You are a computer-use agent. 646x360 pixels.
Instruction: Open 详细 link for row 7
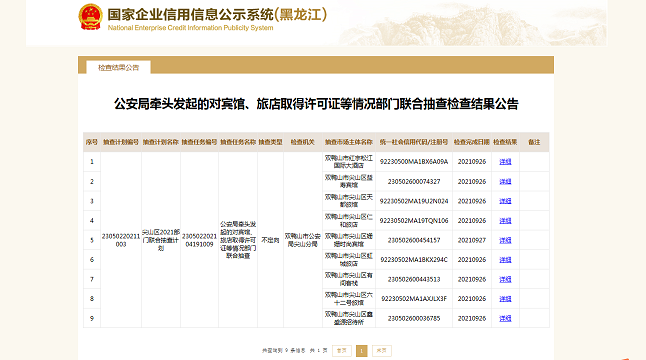pyautogui.click(x=505, y=279)
